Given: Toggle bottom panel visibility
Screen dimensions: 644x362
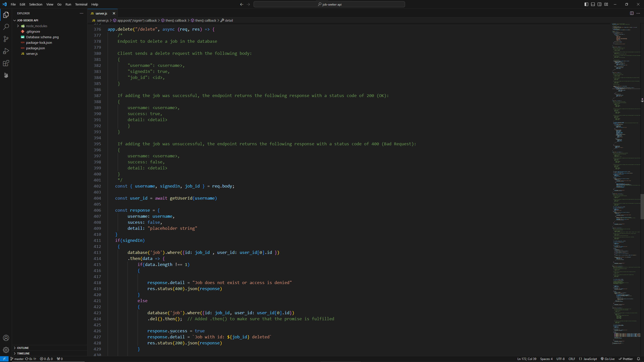Looking at the screenshot, I should click(593, 4).
